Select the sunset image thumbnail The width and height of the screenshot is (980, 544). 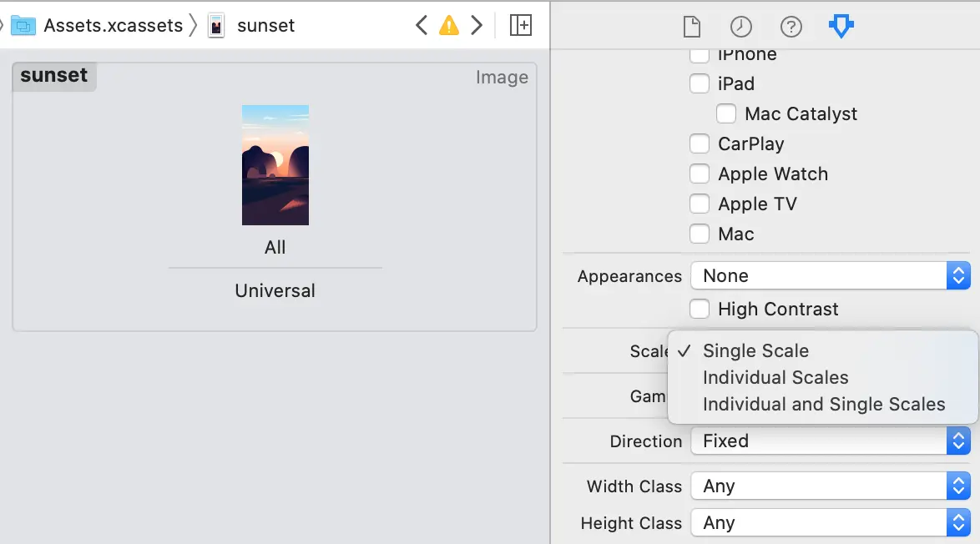point(275,165)
